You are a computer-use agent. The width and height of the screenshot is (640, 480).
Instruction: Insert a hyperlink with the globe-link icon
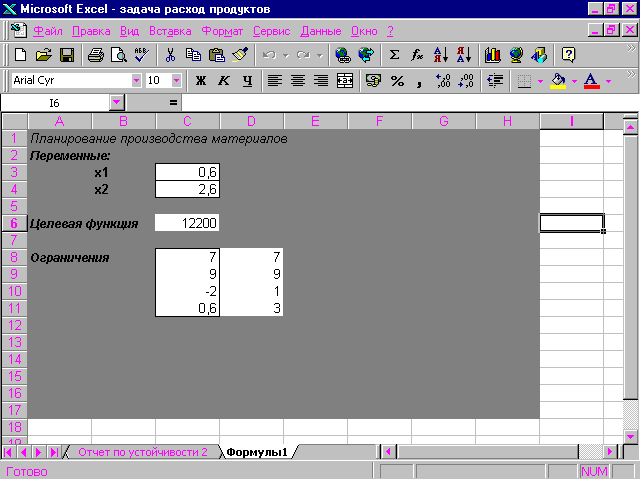click(342, 55)
